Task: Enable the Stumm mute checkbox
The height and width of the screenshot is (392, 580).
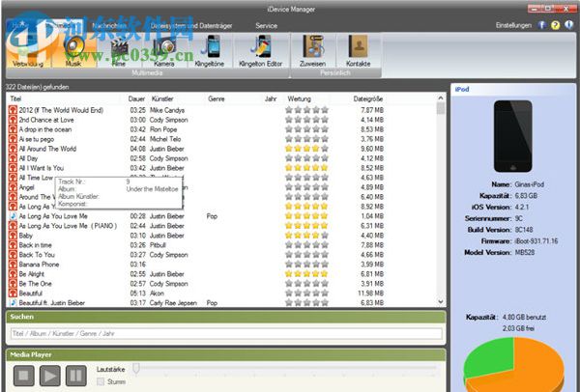Action: click(101, 381)
